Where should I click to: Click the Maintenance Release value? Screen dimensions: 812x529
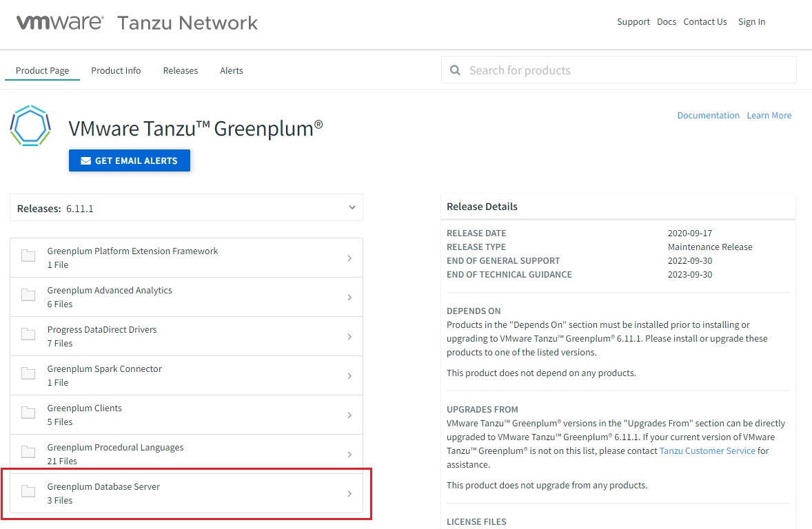(x=710, y=247)
